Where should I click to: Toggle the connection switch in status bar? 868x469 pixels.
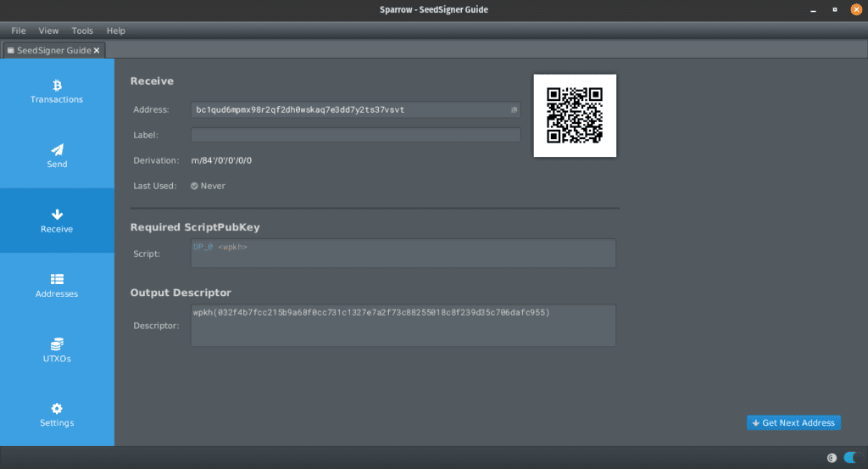pyautogui.click(x=852, y=457)
